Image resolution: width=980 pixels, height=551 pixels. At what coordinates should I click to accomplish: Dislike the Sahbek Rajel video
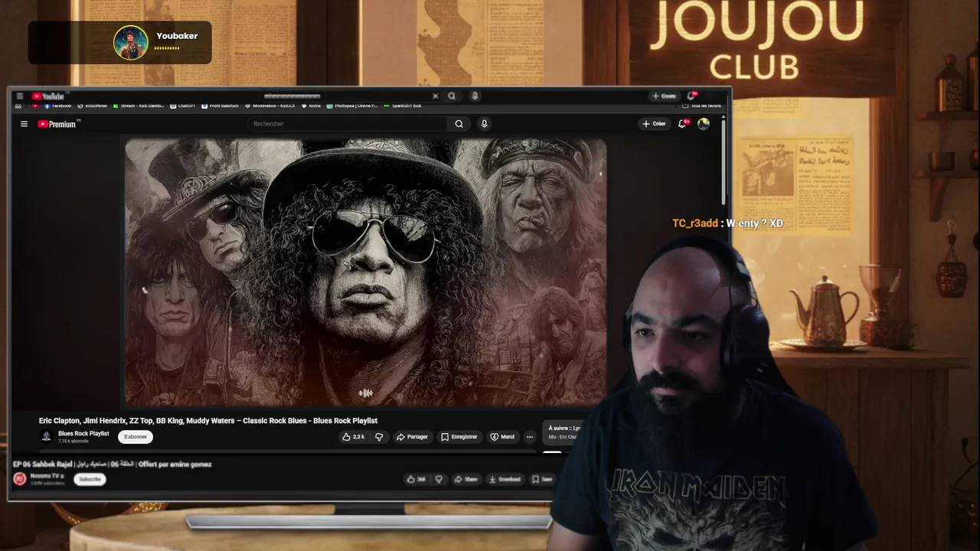439,479
